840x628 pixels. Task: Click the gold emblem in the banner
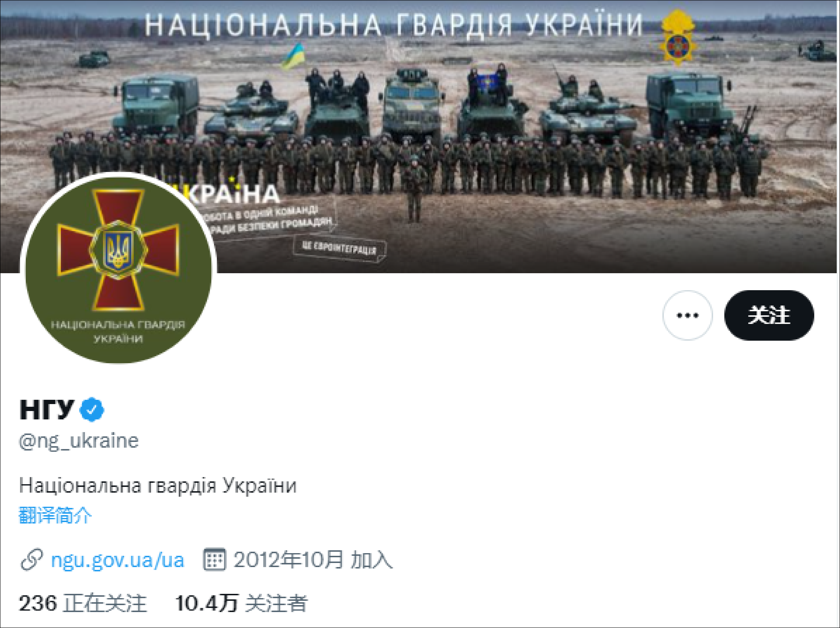pyautogui.click(x=678, y=37)
